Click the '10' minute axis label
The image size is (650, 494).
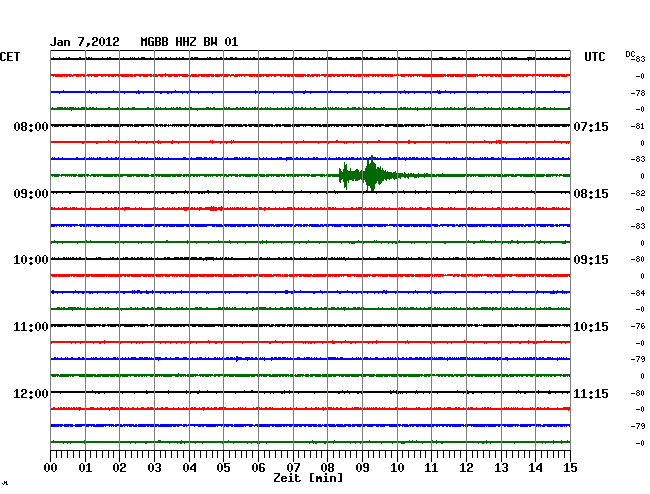pos(397,467)
